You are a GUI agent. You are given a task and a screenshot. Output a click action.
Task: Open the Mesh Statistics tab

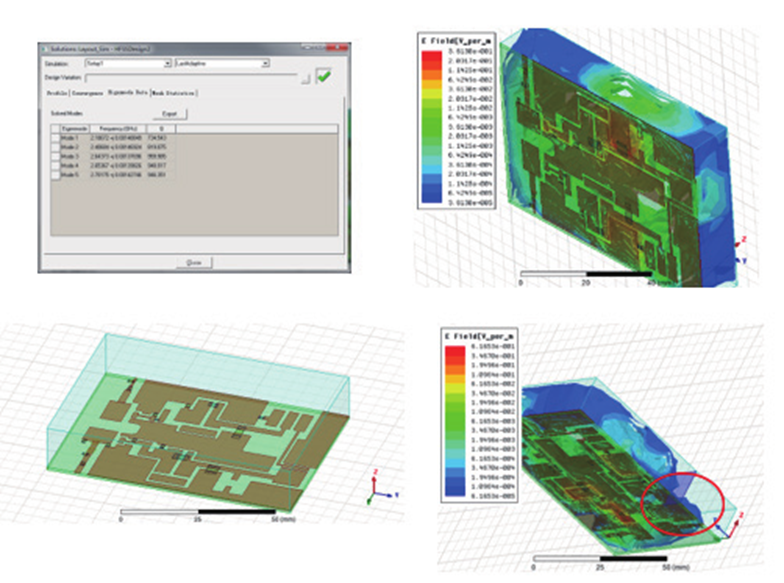(174, 93)
